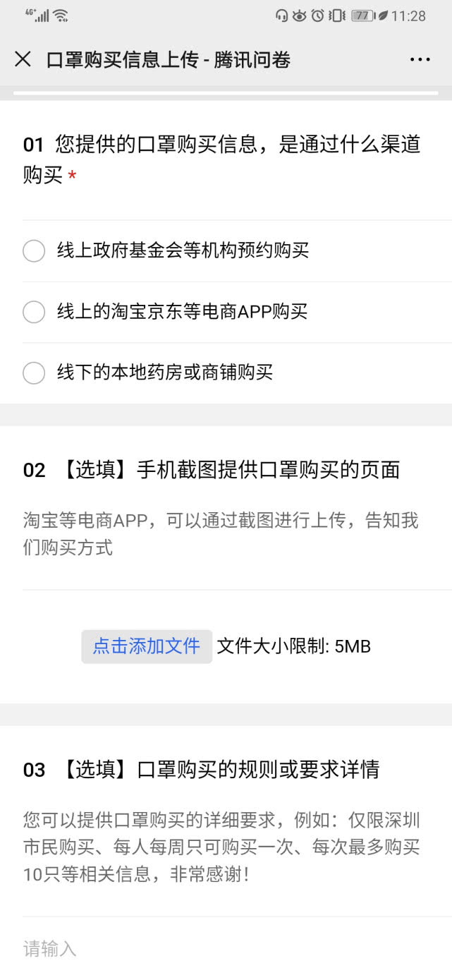452x980 pixels.
Task: Tap the leaf power-saving icon by the clock
Action: 383,16
